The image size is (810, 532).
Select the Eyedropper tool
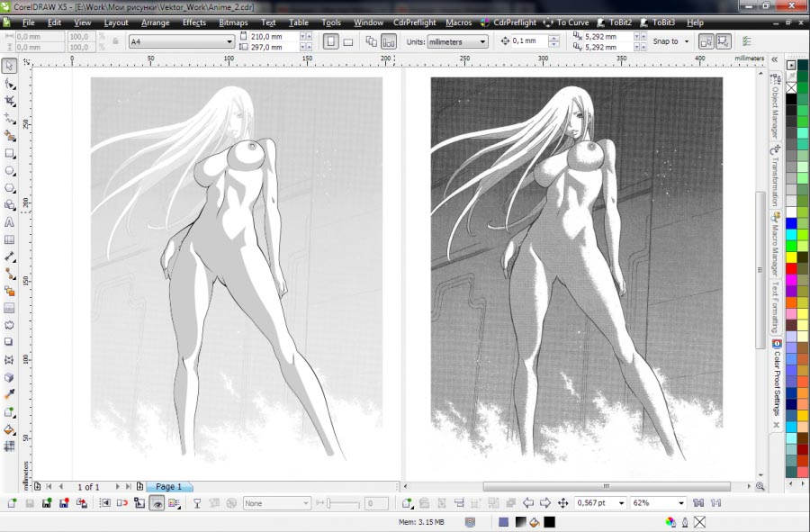[9, 394]
